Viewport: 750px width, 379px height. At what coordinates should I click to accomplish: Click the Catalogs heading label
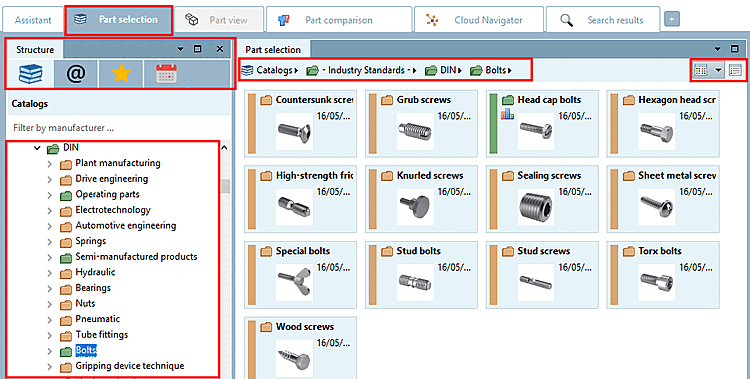[x=30, y=103]
